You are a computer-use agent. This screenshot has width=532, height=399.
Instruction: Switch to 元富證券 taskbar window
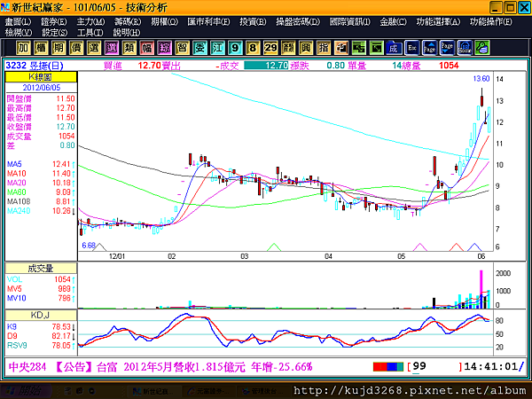[208, 391]
